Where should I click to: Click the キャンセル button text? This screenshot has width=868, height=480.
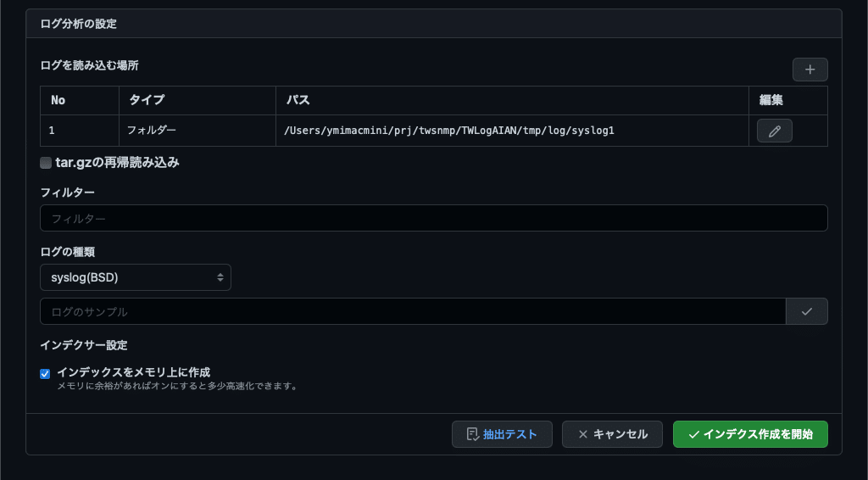620,434
